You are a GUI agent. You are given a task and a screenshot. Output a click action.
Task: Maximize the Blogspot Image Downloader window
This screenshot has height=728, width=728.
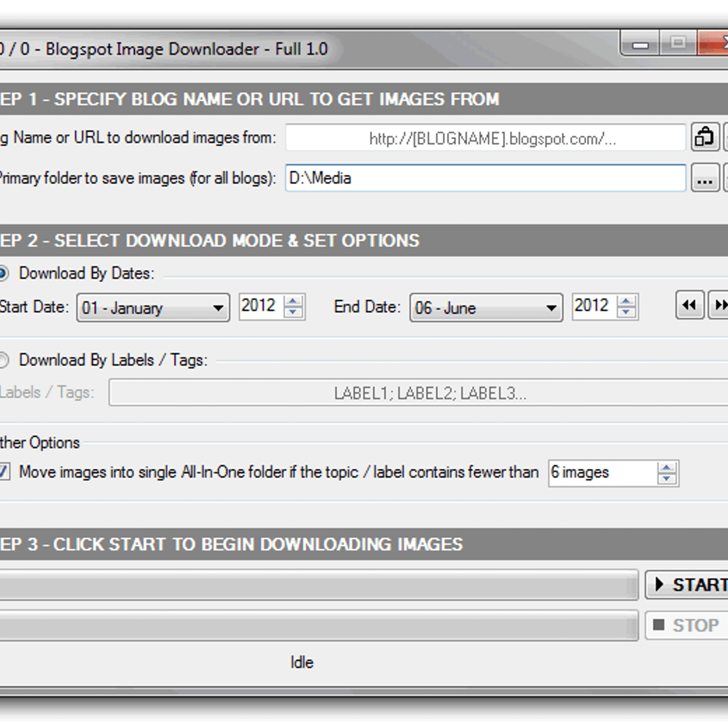(x=678, y=43)
